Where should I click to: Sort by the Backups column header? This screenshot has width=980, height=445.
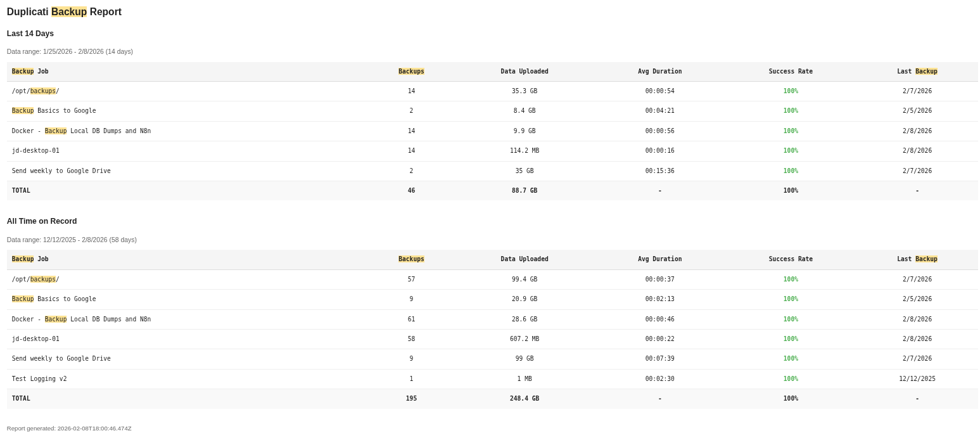click(411, 72)
